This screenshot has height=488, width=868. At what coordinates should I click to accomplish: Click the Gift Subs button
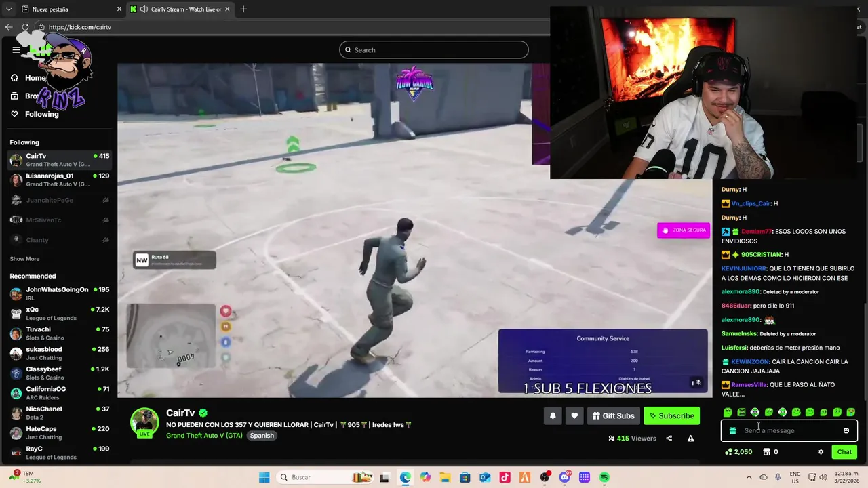(x=613, y=415)
